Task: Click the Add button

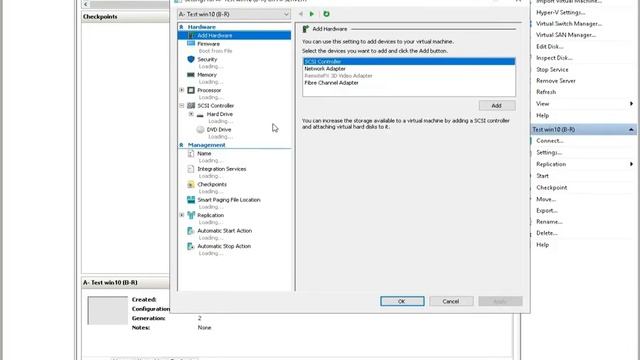Action: click(x=497, y=105)
